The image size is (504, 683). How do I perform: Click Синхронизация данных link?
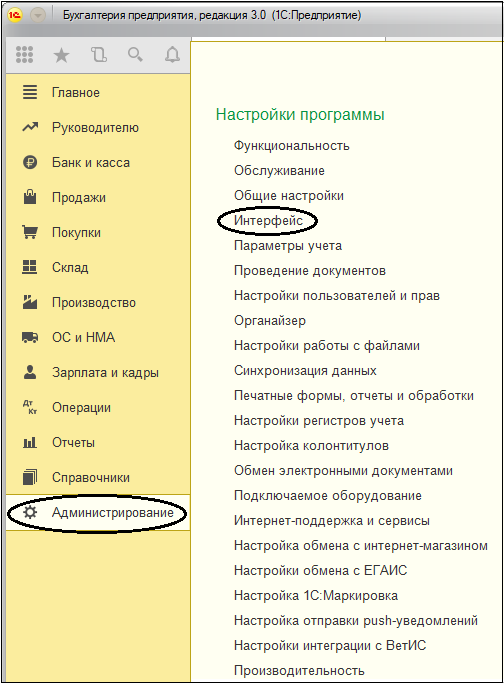click(x=305, y=371)
